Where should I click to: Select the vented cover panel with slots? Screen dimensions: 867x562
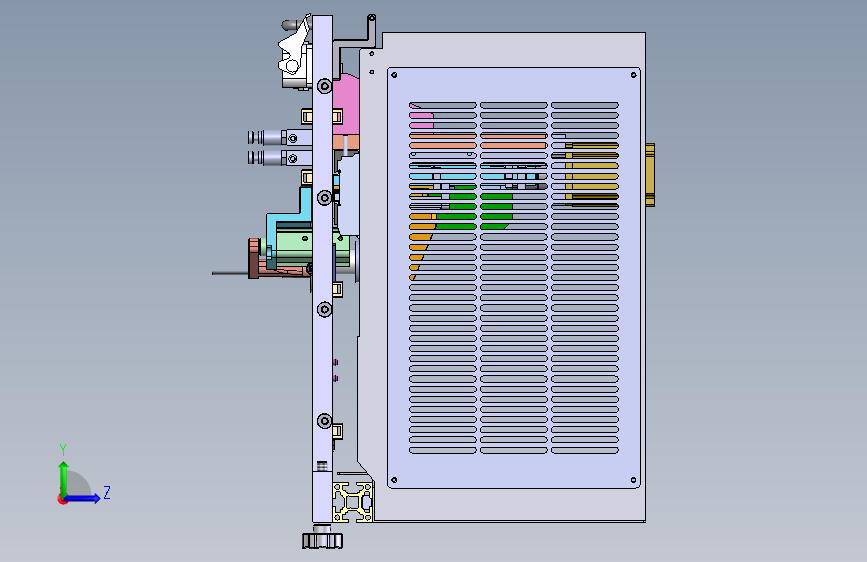[x=514, y=278]
